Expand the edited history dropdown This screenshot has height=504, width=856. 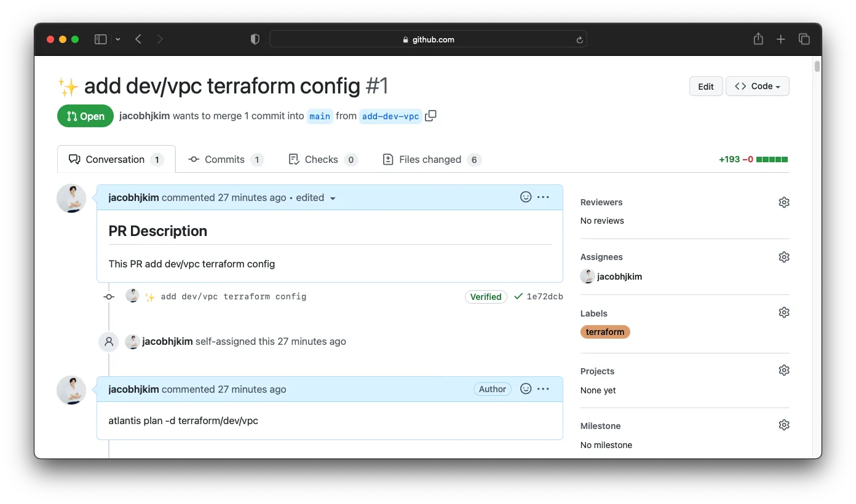[x=333, y=198]
